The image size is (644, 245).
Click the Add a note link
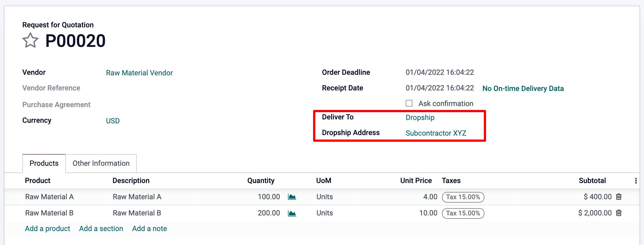149,229
